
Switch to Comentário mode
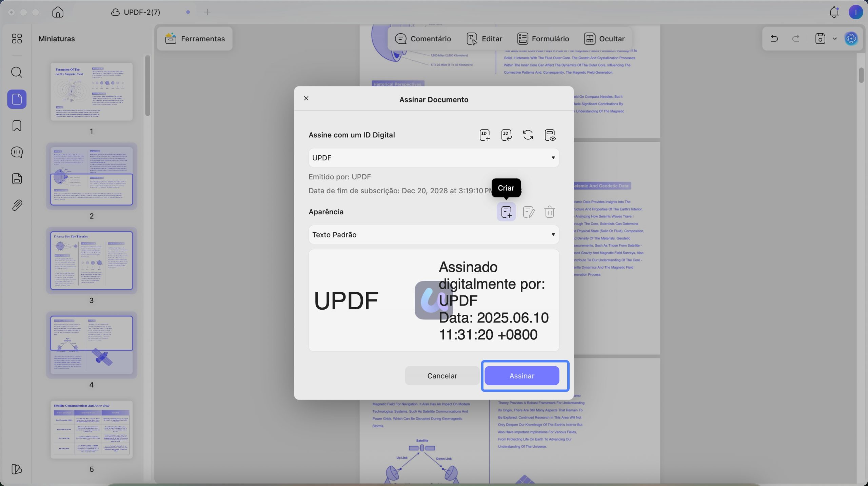coord(423,39)
